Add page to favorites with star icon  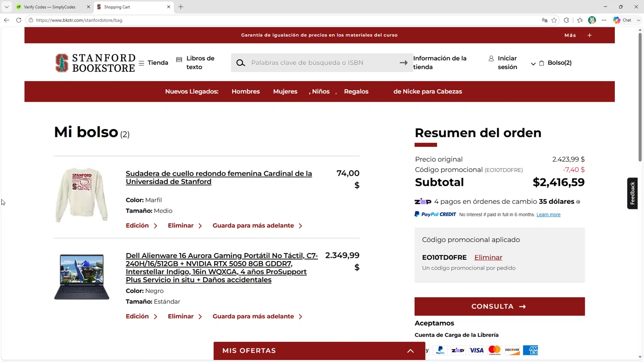point(554,20)
